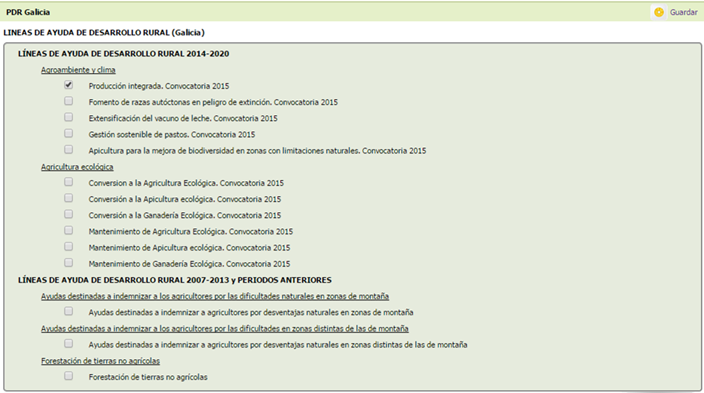Open the Agroambiente y clima link

pyautogui.click(x=78, y=70)
